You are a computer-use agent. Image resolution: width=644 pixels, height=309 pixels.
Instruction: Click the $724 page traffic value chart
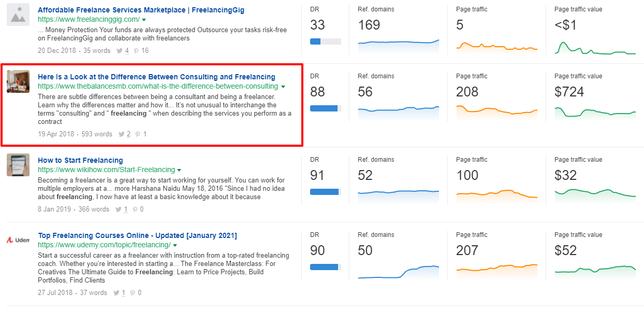tap(595, 112)
